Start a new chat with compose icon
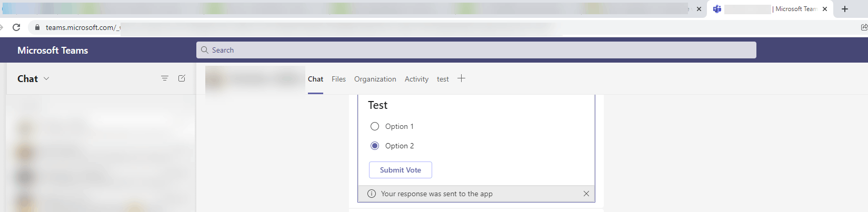Viewport: 868px width, 212px height. pos(182,78)
